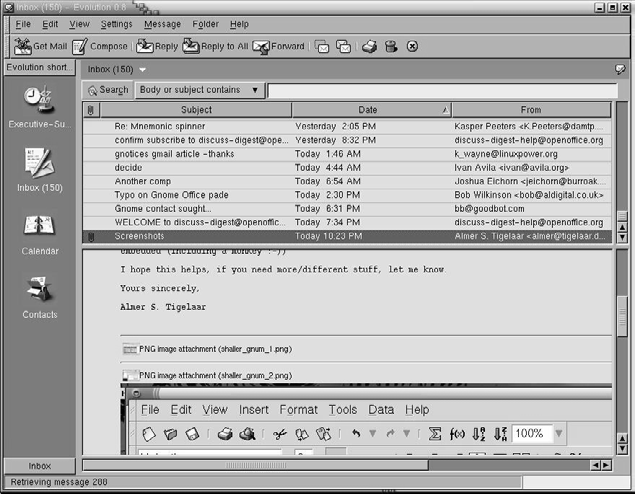635x494 pixels.
Task: Sort messages by the Date column
Action: (x=369, y=110)
